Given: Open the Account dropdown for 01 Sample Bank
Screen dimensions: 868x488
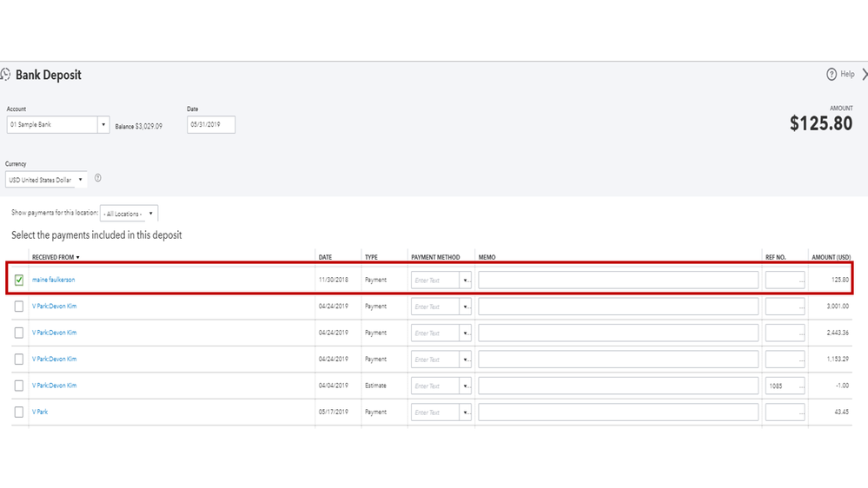Looking at the screenshot, I should pos(103,125).
